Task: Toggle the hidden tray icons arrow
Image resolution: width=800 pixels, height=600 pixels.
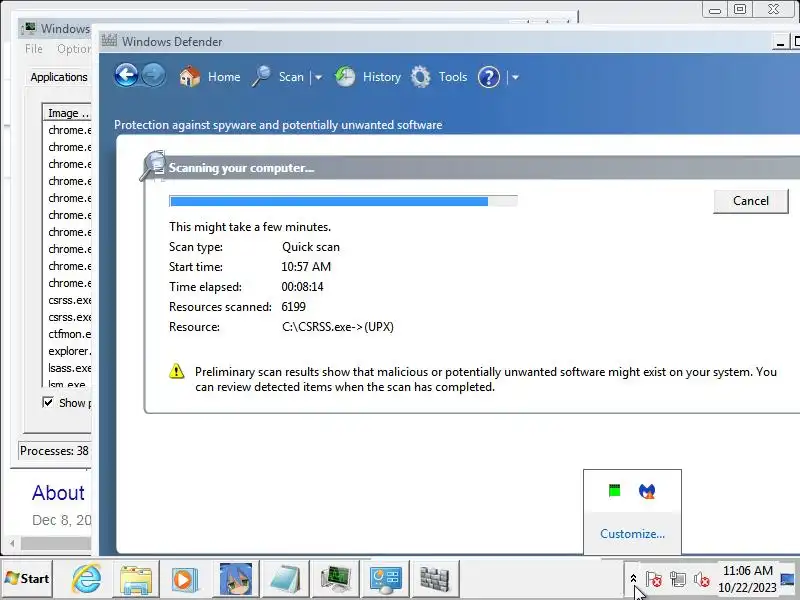Action: pyautogui.click(x=633, y=579)
